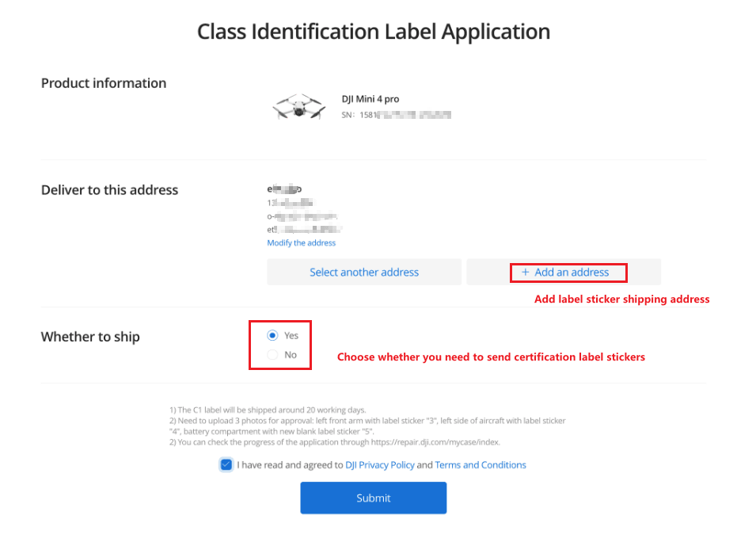Open the DJI Privacy Policy link

click(380, 465)
